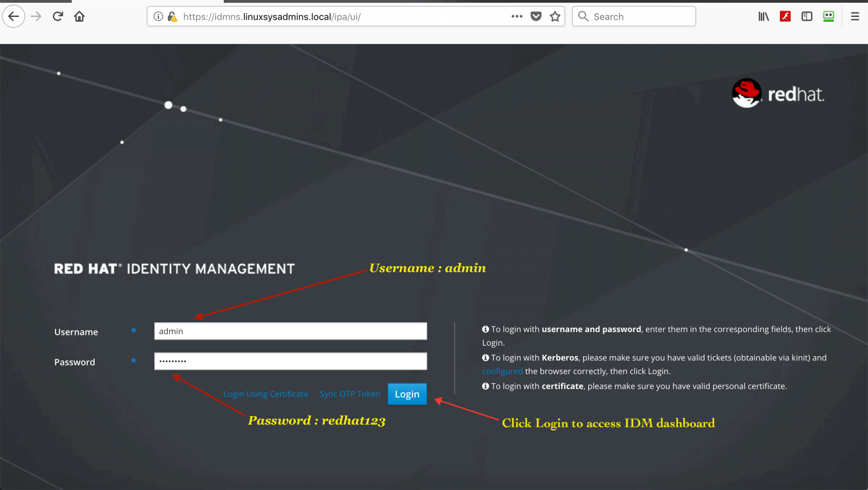Click the 'username and password' help text

591,329
